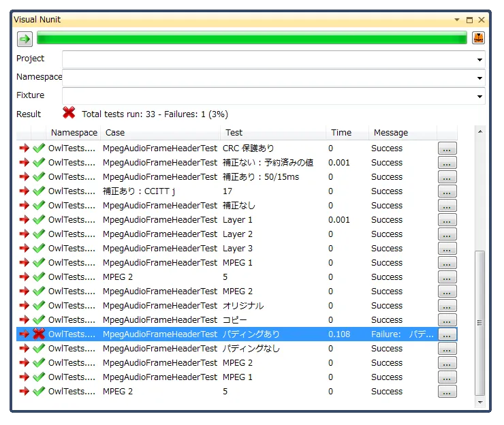Screen dimensions: 504x425
Task: Click green check of Layer 2 row
Action: point(39,234)
